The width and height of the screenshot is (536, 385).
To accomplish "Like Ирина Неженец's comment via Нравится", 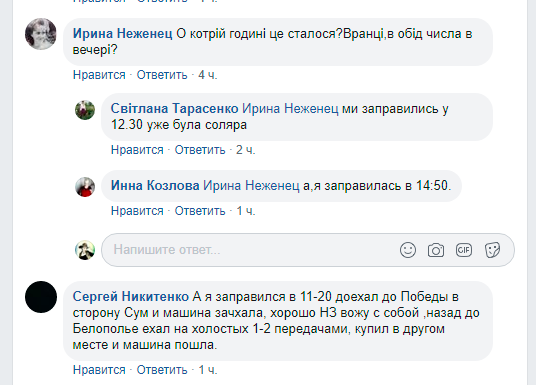I will coord(99,75).
